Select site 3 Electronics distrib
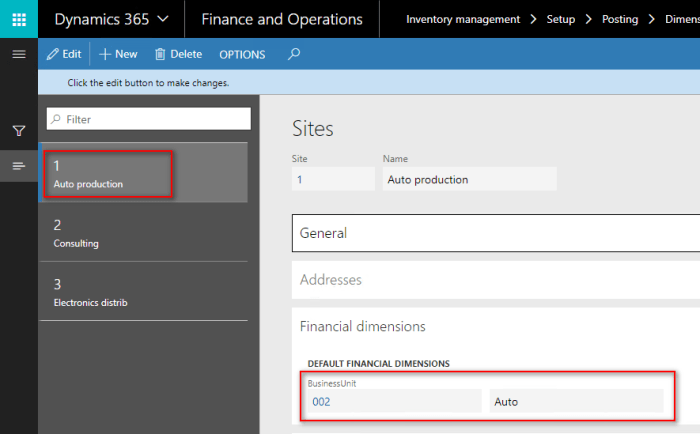This screenshot has height=434, width=700. point(143,292)
